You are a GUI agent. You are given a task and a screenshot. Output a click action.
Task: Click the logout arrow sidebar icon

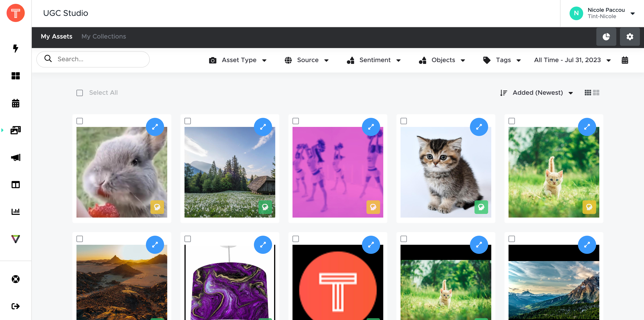[15, 306]
